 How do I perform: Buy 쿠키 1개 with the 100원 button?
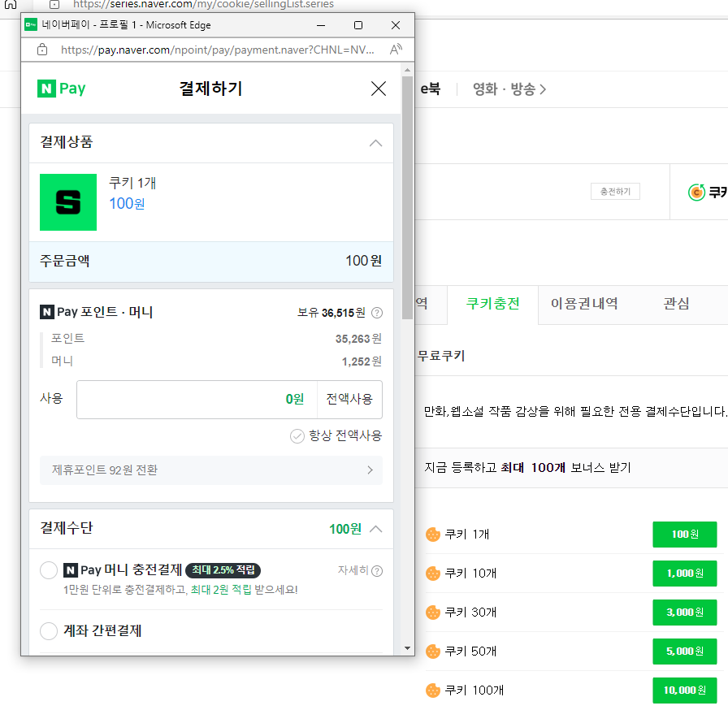point(684,535)
